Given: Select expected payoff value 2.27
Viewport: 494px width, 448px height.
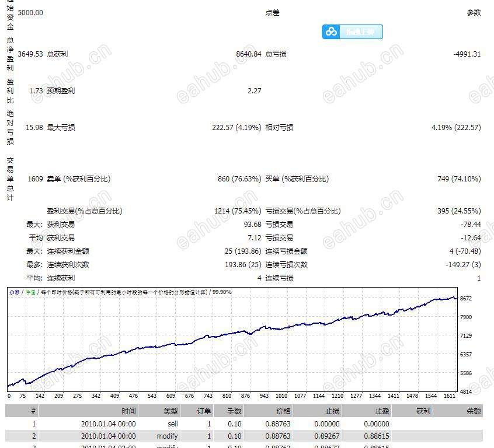Looking at the screenshot, I should tap(254, 90).
